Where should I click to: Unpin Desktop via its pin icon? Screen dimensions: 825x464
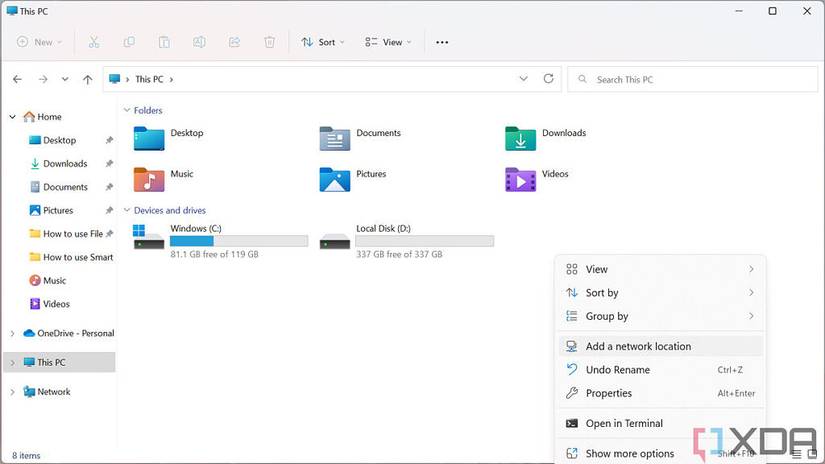(109, 140)
